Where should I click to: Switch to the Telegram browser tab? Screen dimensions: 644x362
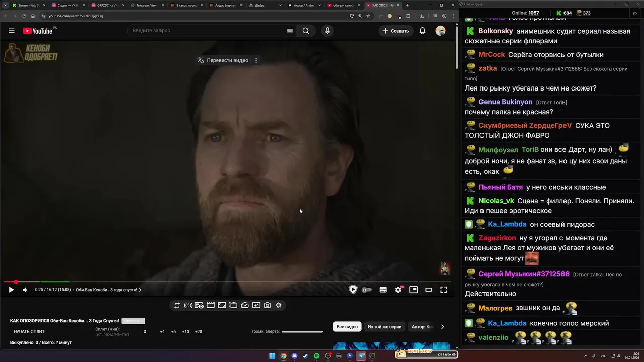pyautogui.click(x=146, y=5)
